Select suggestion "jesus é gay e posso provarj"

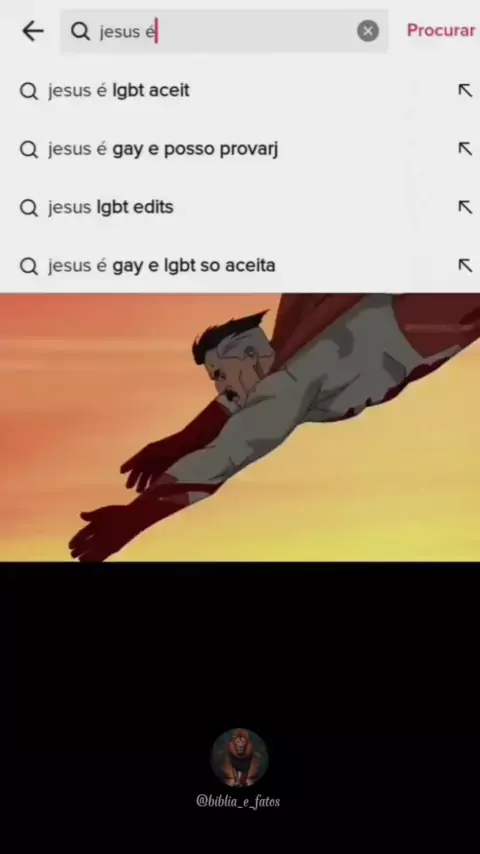point(240,149)
